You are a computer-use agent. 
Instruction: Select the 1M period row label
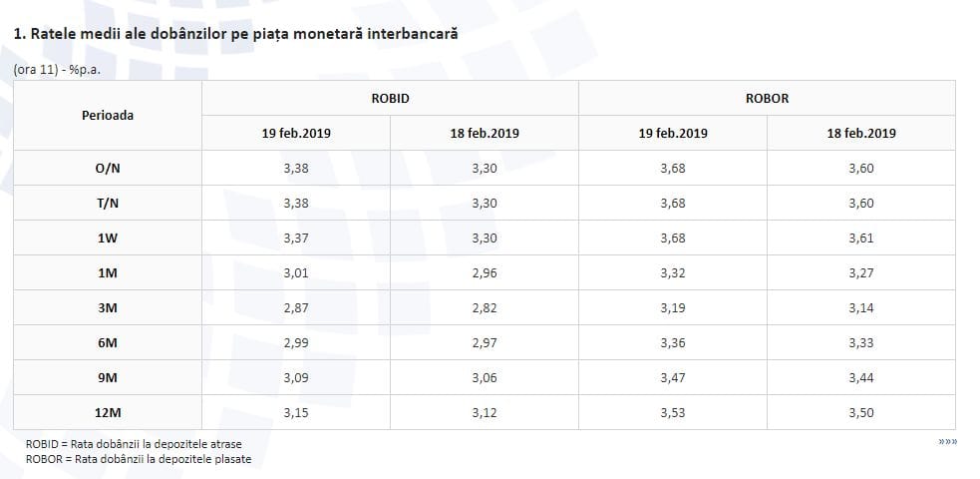108,273
